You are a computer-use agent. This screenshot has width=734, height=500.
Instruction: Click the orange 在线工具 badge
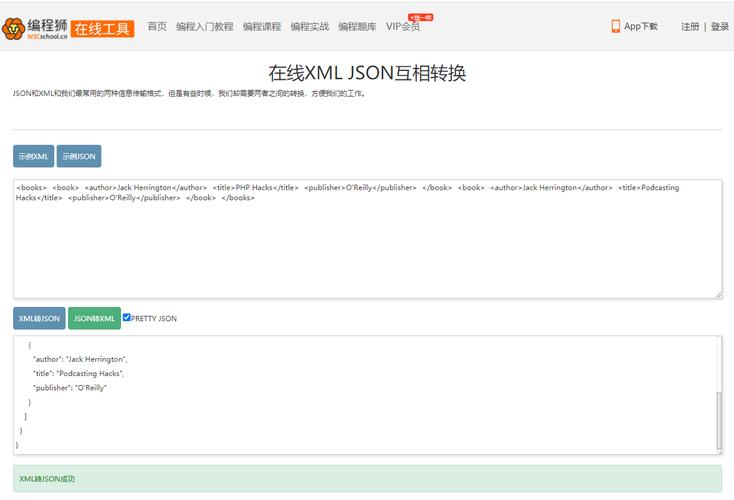(x=103, y=29)
